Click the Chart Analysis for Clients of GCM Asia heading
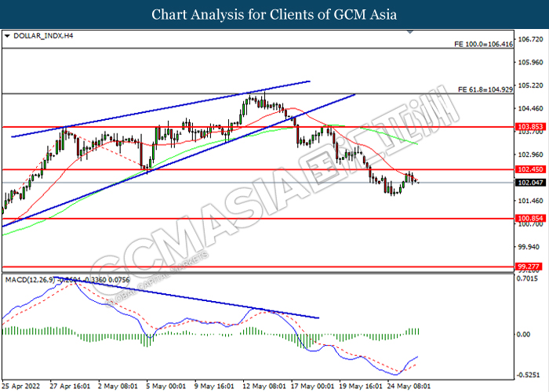Viewport: 549px width, 392px height. tap(274, 15)
